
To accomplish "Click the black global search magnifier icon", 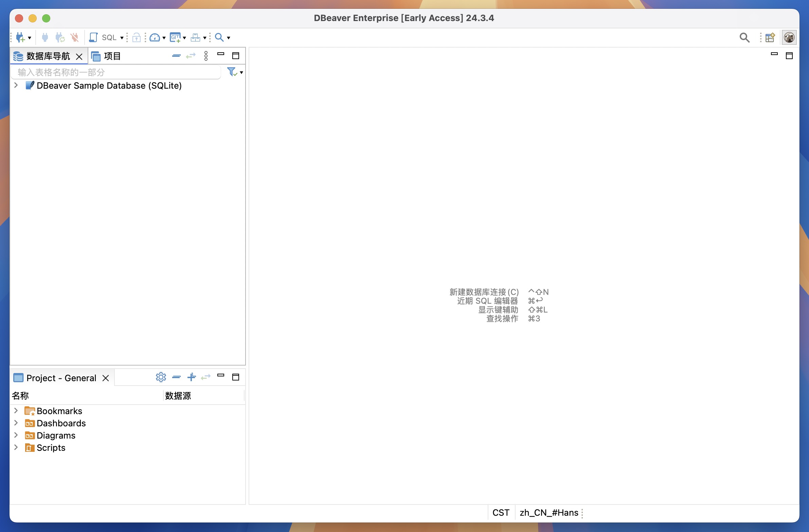I will (744, 37).
